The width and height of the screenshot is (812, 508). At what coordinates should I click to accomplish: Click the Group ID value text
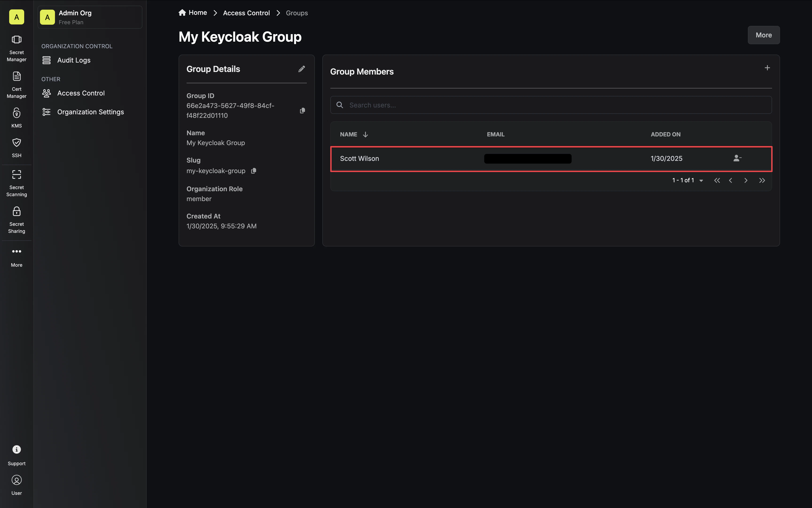point(230,111)
